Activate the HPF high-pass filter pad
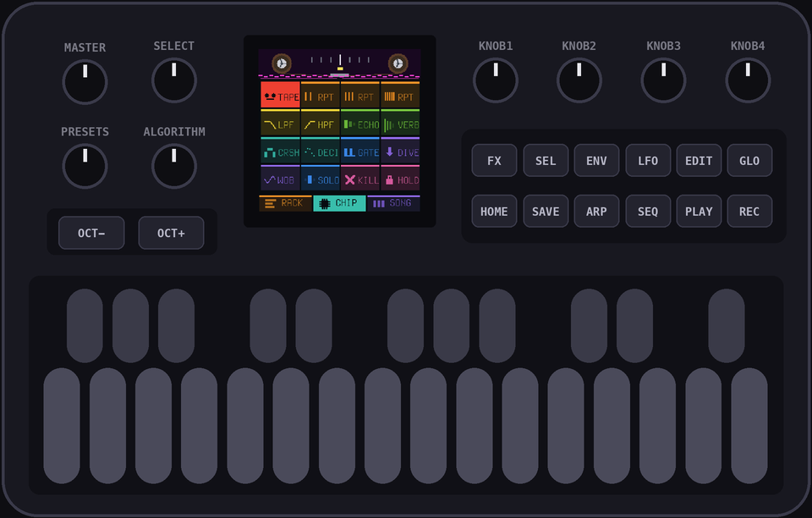Viewport: 812px width, 518px height. click(320, 123)
